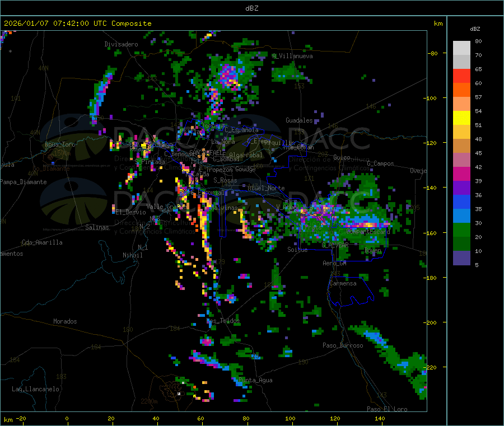The height and width of the screenshot is (426, 504).
Task: Click the 'Lag.Llancanelo' label
Action: click(x=35, y=389)
